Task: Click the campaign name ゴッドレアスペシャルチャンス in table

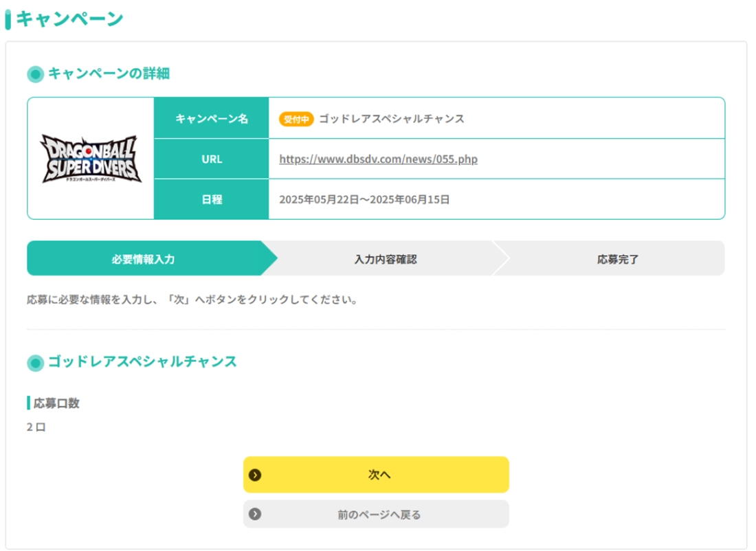Action: (x=392, y=119)
